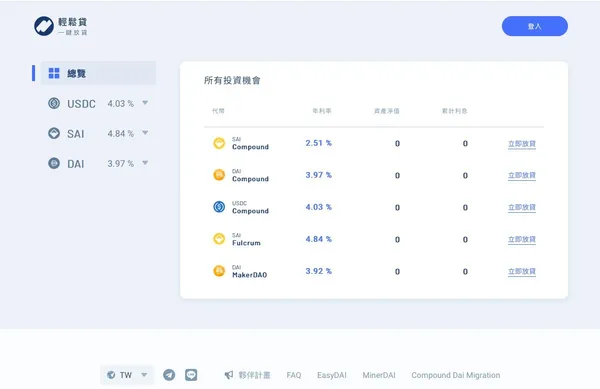This screenshot has height=389, width=600.
Task: Click lend-now link for DAI MakerDAO row
Action: pyautogui.click(x=522, y=272)
